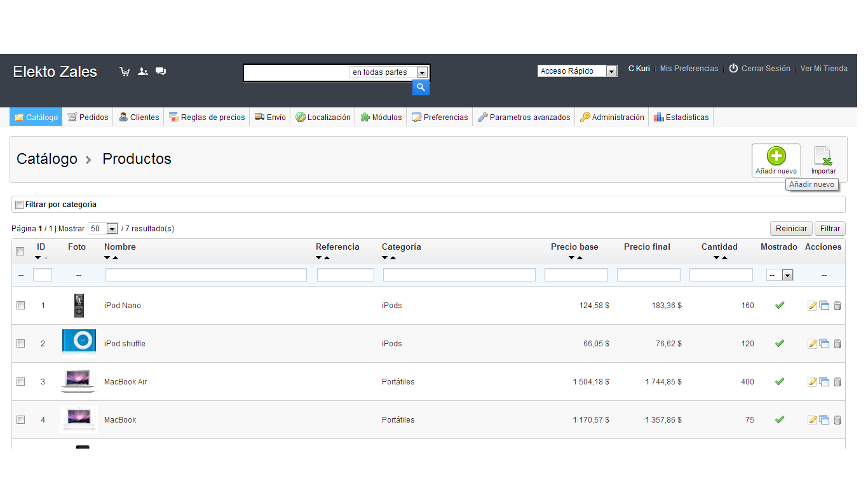Open the Administración menu tab

tap(612, 117)
